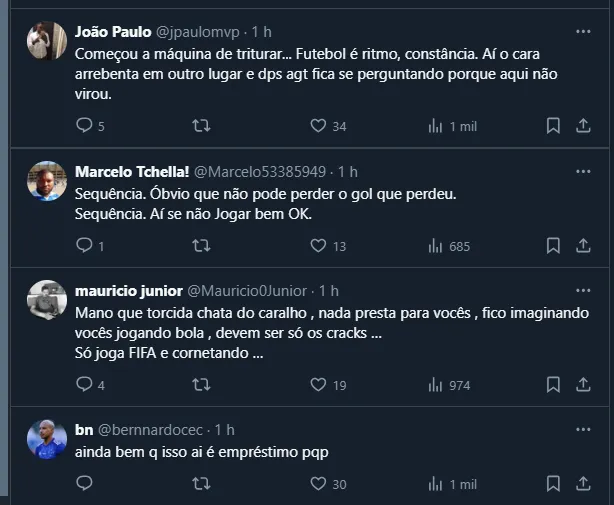Like Marcelo Tchella's tweet
This screenshot has height=505, width=614.
318,245
